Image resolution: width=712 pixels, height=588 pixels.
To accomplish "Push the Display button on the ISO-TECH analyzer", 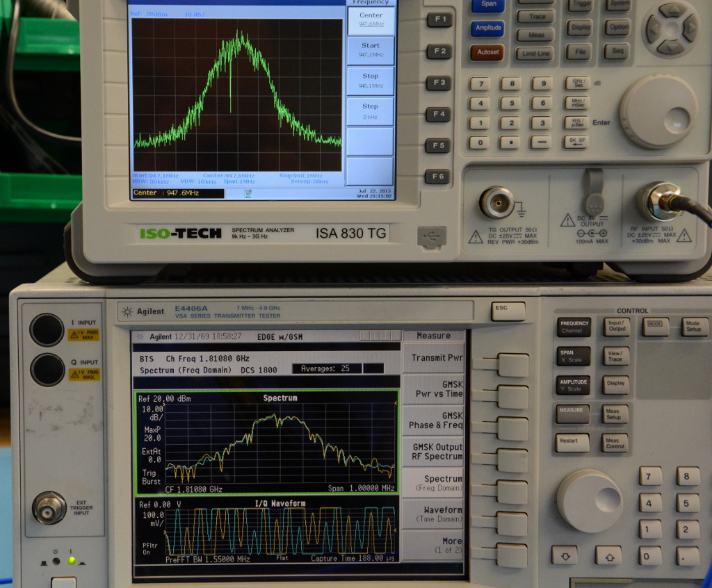I will (x=581, y=28).
